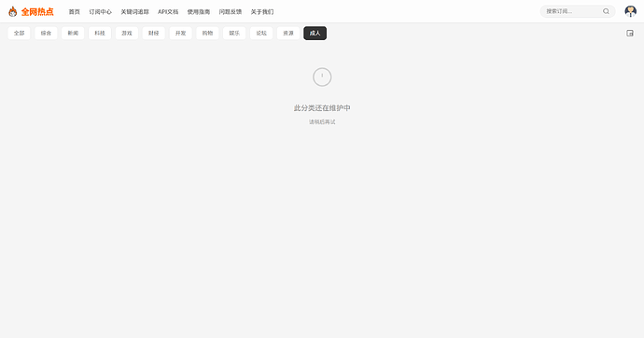Click the active 成人 category tab
This screenshot has height=338, width=644.
click(315, 34)
